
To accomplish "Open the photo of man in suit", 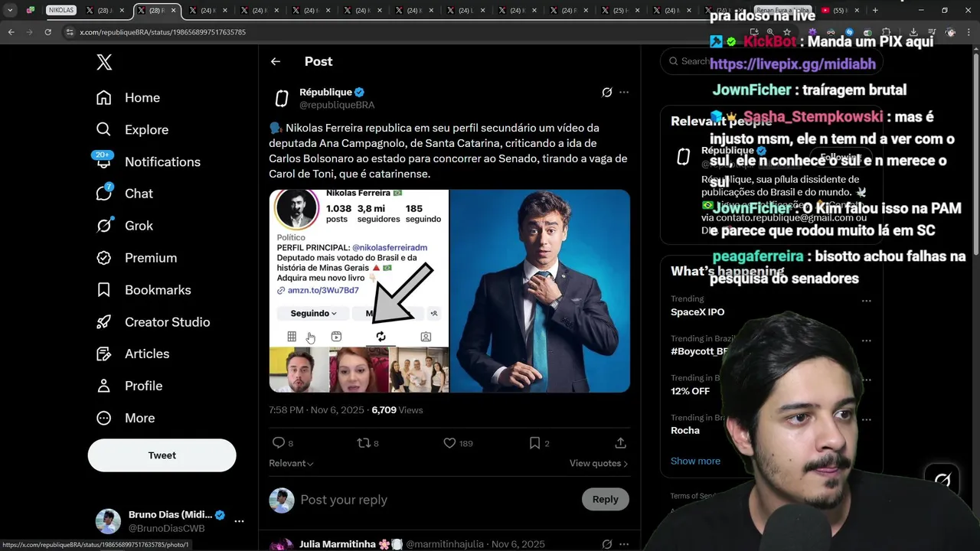I will (x=540, y=291).
